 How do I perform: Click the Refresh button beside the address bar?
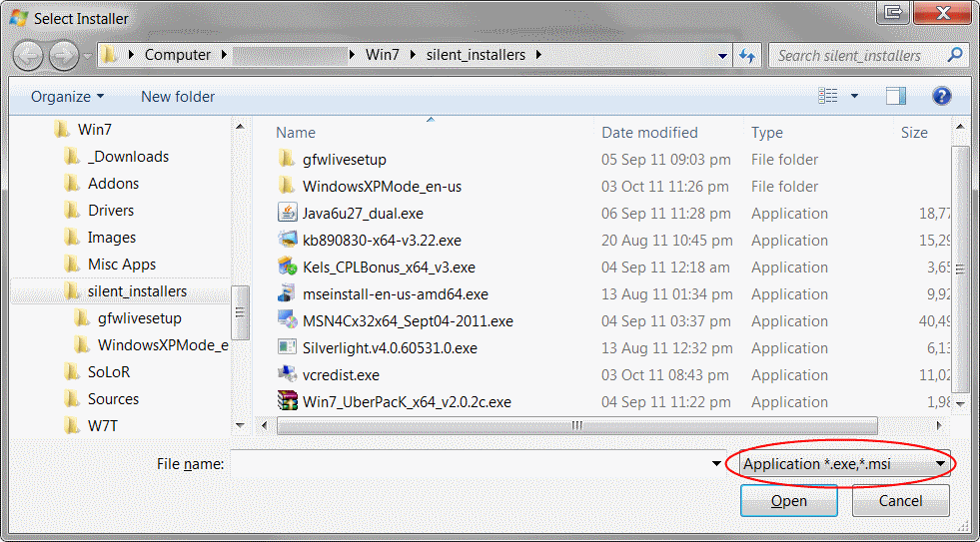coord(747,56)
